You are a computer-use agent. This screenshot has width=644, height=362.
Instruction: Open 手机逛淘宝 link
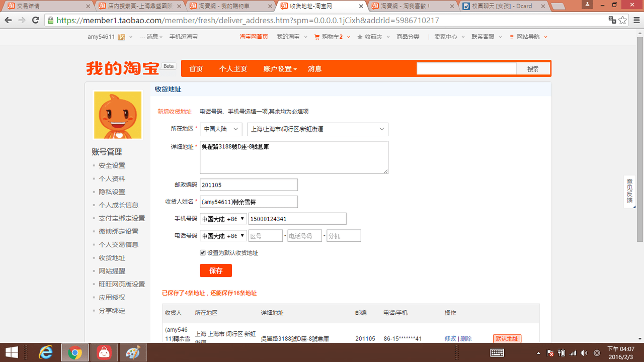183,37
